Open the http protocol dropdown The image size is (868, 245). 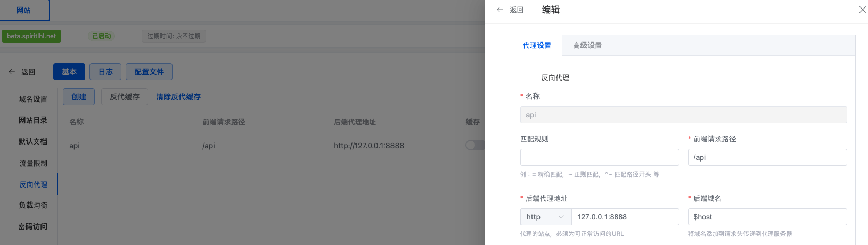pos(545,217)
